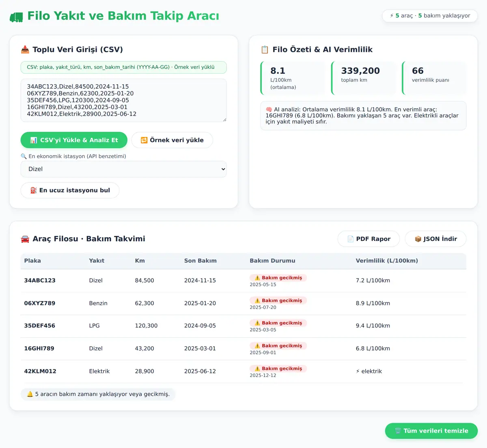This screenshot has width=487, height=448.
Task: Click the 2025-06-12 last maintenance date
Action: (200, 371)
